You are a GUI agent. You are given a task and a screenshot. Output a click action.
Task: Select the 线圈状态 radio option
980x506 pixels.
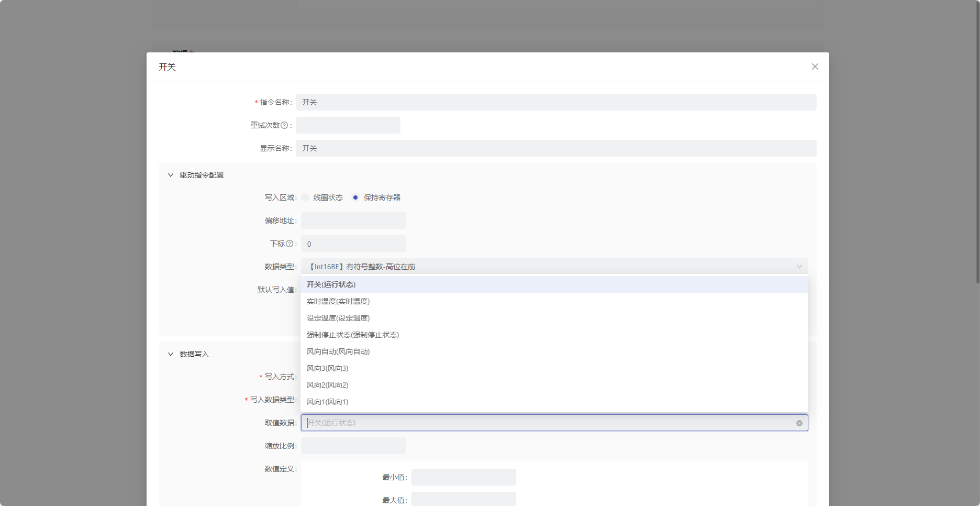305,197
